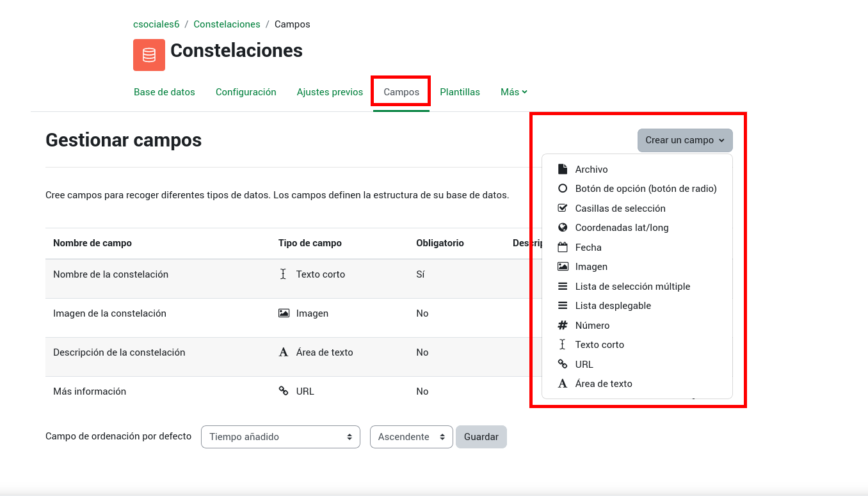The height and width of the screenshot is (497, 868).
Task: Click the list icon beside Lista desplegable
Action: tap(563, 306)
